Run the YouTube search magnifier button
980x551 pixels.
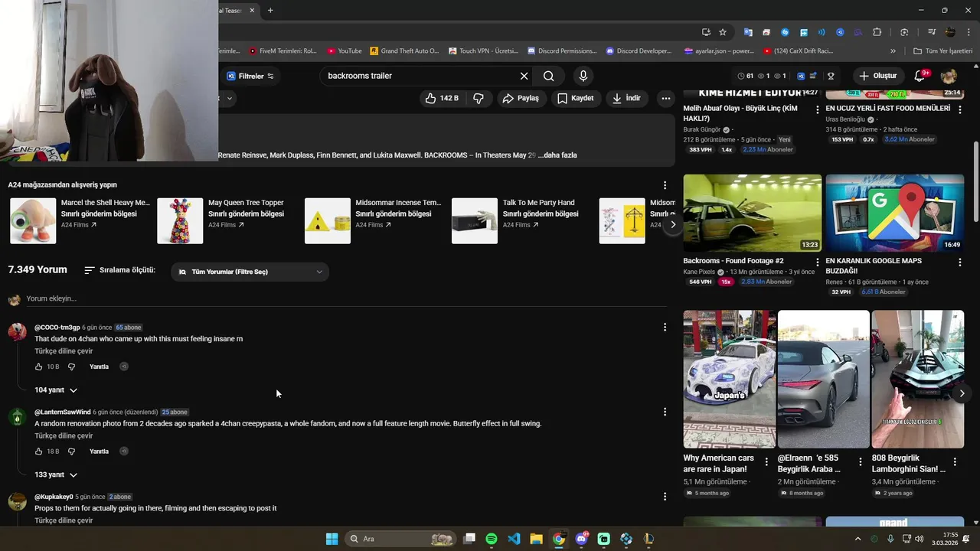tap(549, 76)
